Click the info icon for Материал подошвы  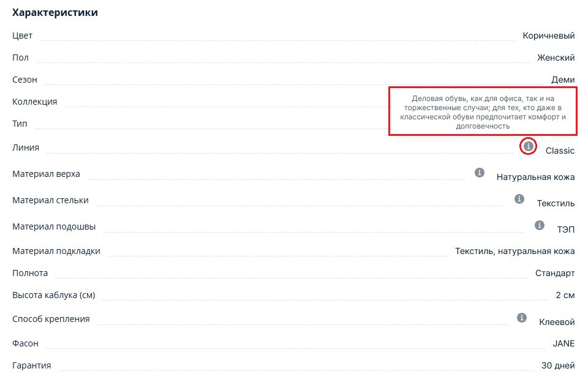pyautogui.click(x=540, y=225)
